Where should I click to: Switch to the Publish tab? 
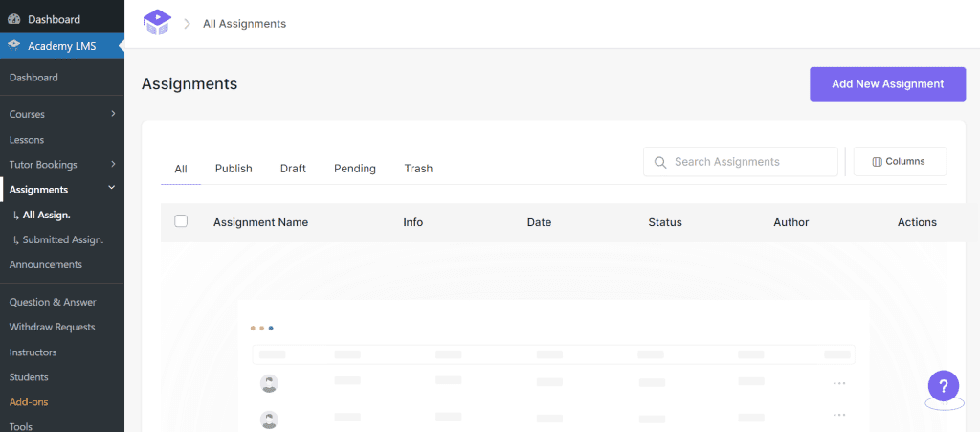234,169
